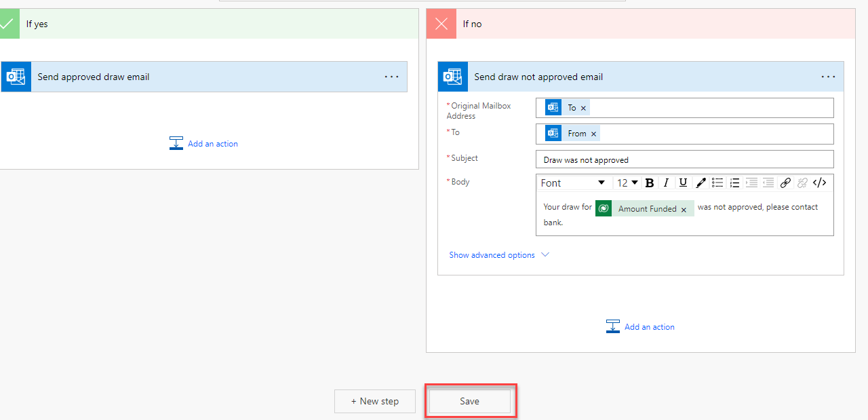Click the Save button

click(x=469, y=401)
